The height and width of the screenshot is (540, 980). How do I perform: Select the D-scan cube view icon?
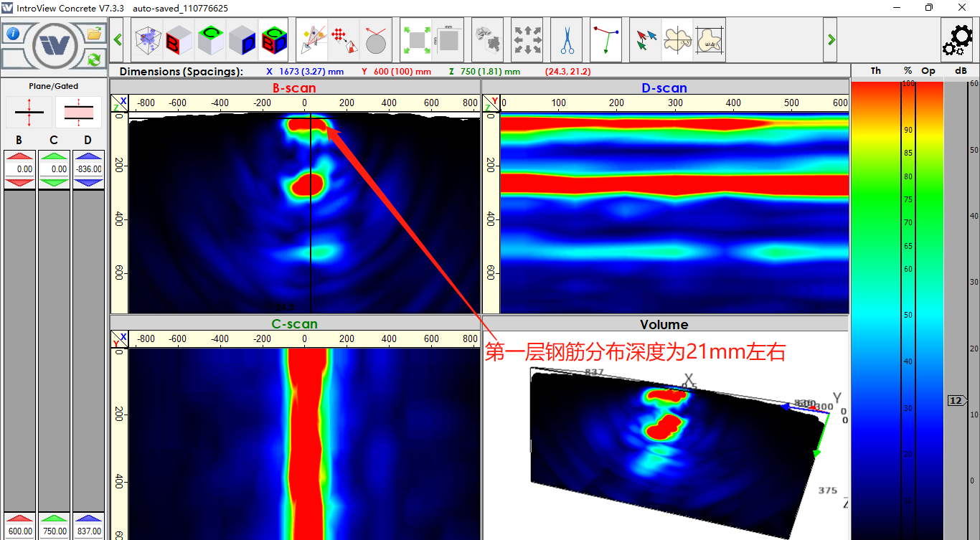point(242,39)
